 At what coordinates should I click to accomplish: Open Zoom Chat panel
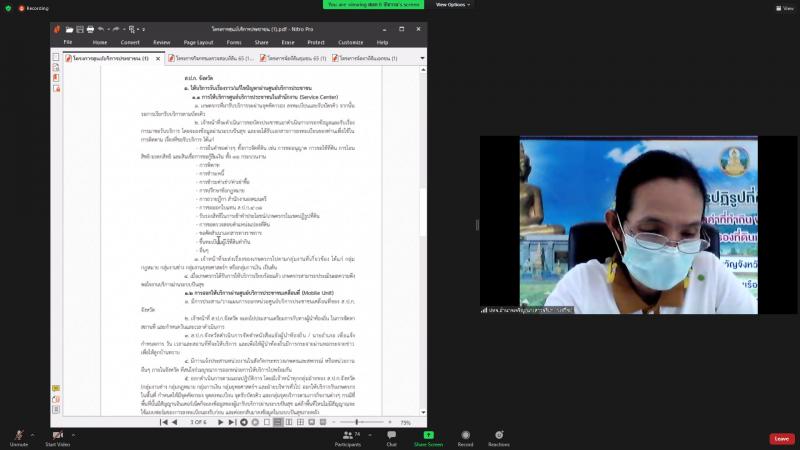point(391,438)
